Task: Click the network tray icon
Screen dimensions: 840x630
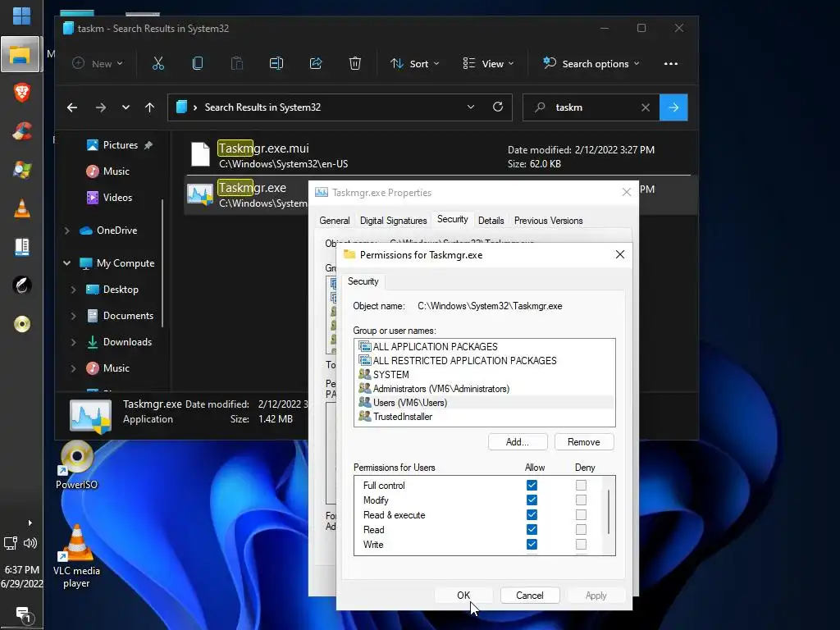Action: pyautogui.click(x=11, y=543)
